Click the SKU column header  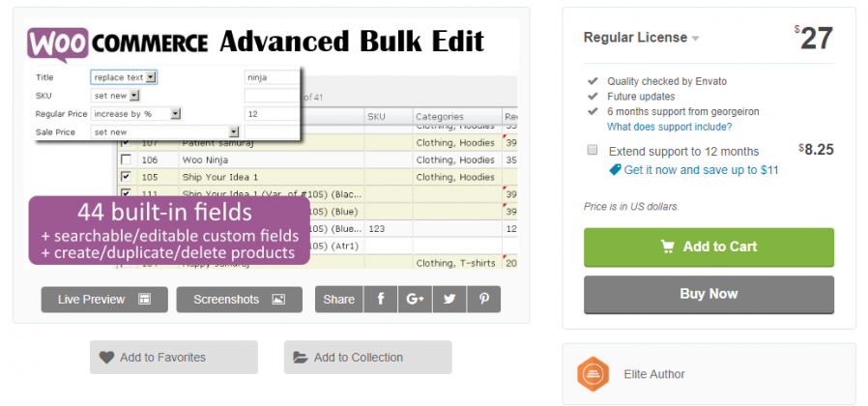tap(389, 117)
